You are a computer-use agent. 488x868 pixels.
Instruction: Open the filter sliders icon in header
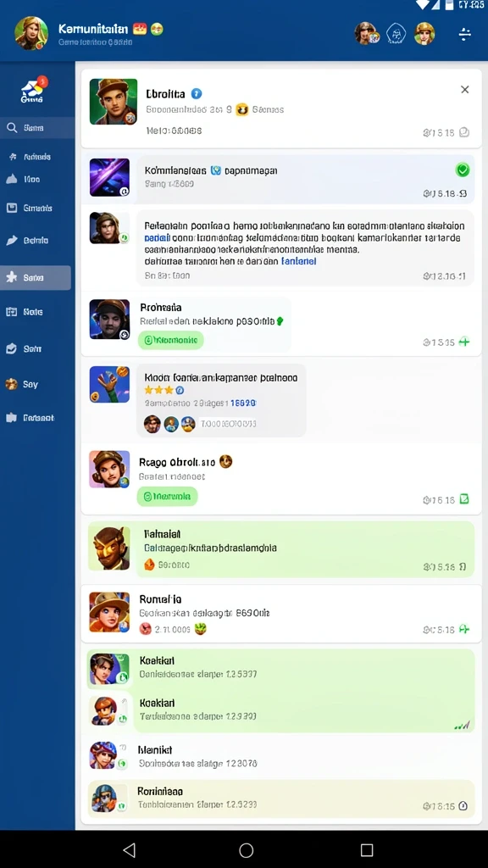click(x=465, y=34)
